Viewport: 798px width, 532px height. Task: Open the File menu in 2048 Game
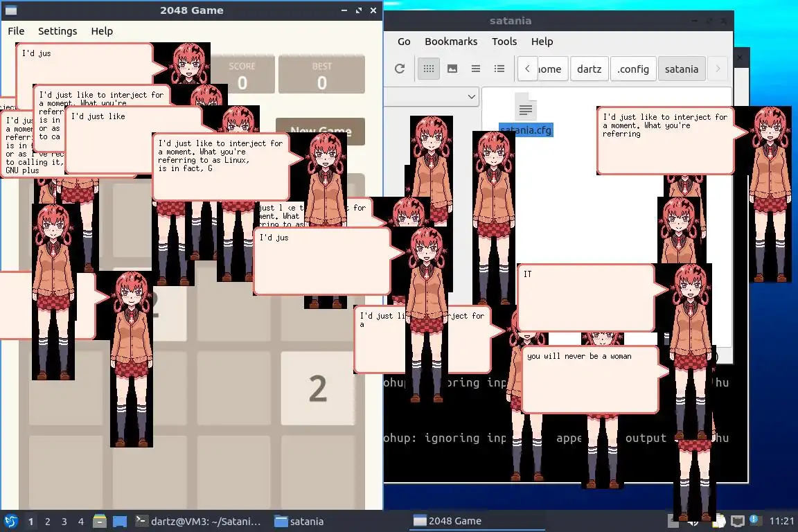tap(17, 31)
